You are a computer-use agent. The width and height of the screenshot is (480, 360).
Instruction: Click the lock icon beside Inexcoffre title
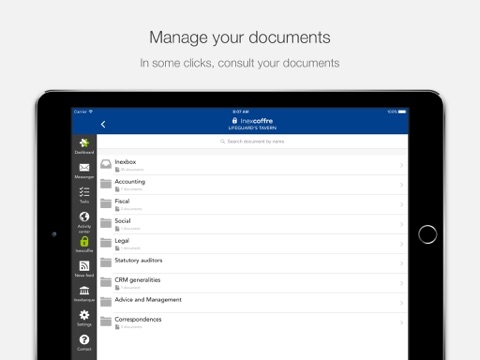tap(235, 121)
